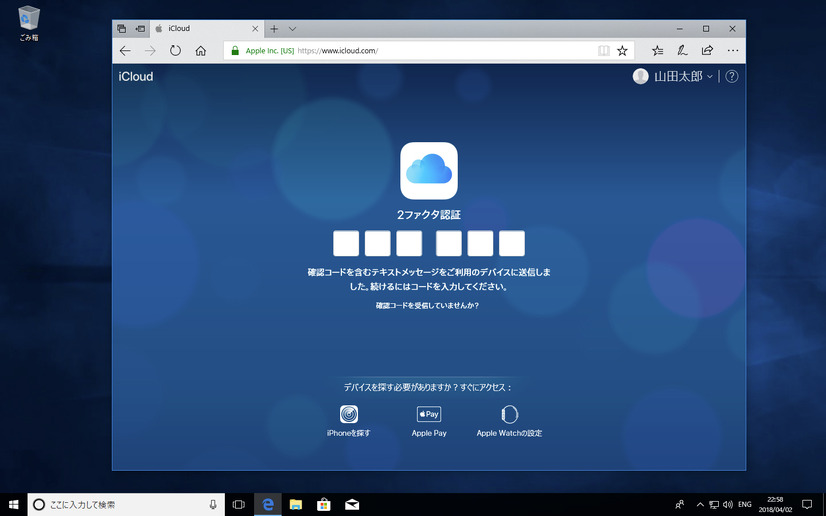This screenshot has width=826, height=516.
Task: Open clock showing 22:58
Action: pyautogui.click(x=775, y=504)
